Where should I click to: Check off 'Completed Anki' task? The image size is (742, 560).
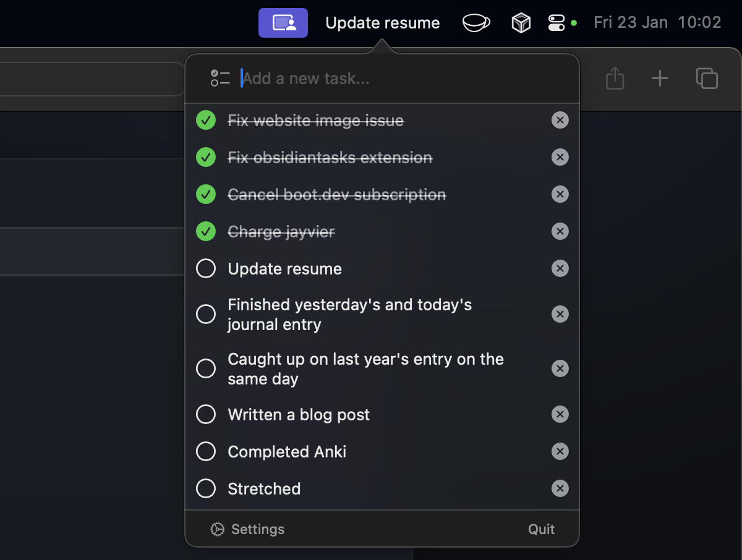pyautogui.click(x=206, y=452)
